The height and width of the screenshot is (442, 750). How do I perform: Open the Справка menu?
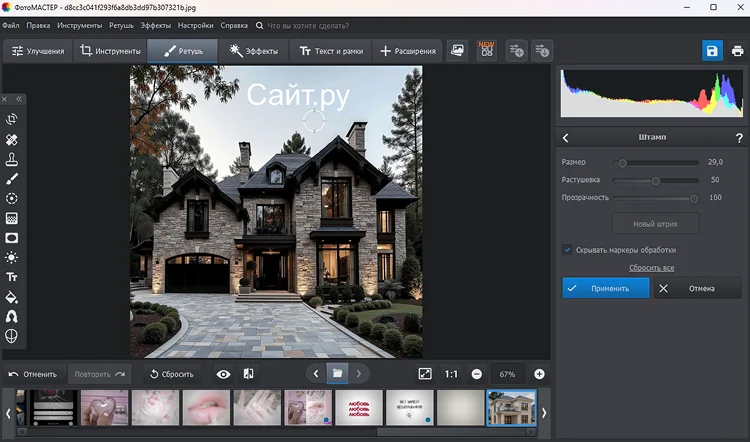tap(234, 25)
